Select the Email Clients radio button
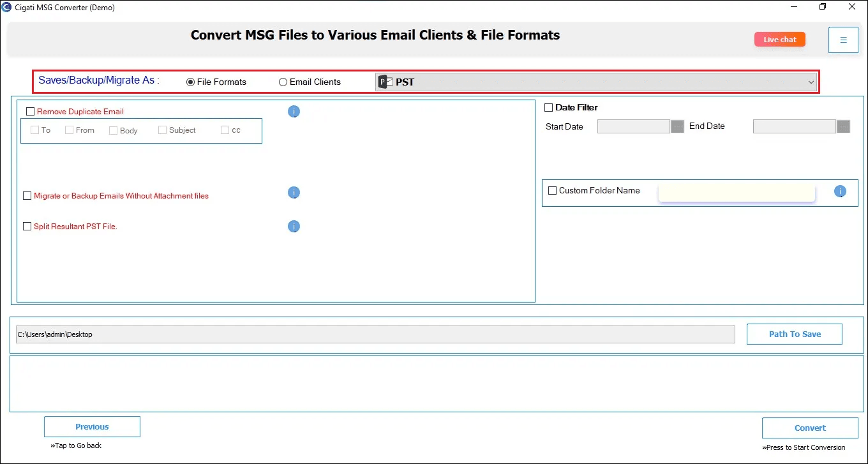868x464 pixels. tap(283, 82)
